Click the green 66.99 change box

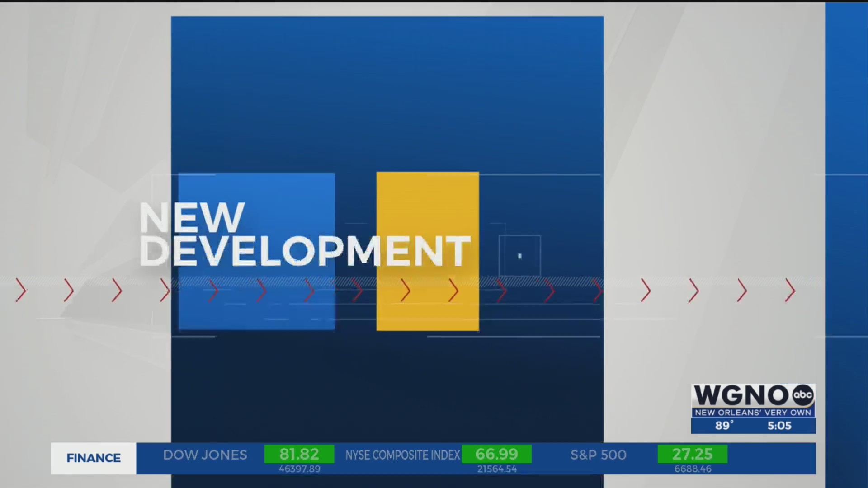point(496,454)
